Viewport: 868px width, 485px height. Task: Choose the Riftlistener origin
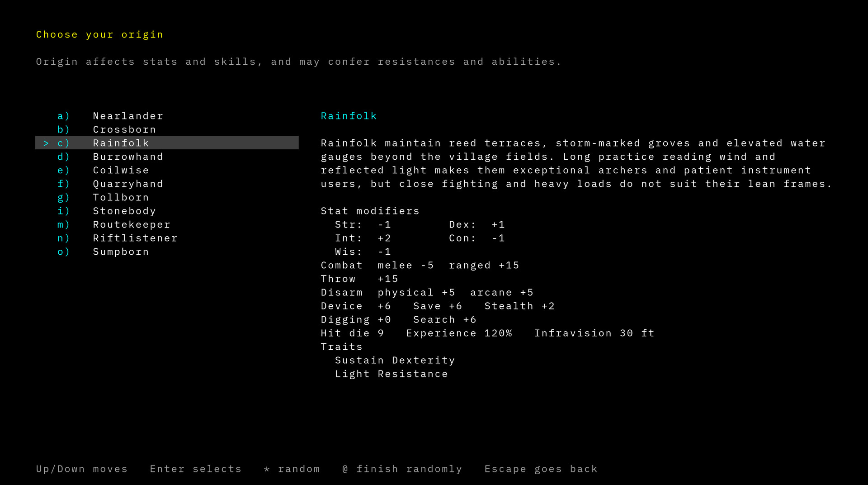pyautogui.click(x=167, y=238)
